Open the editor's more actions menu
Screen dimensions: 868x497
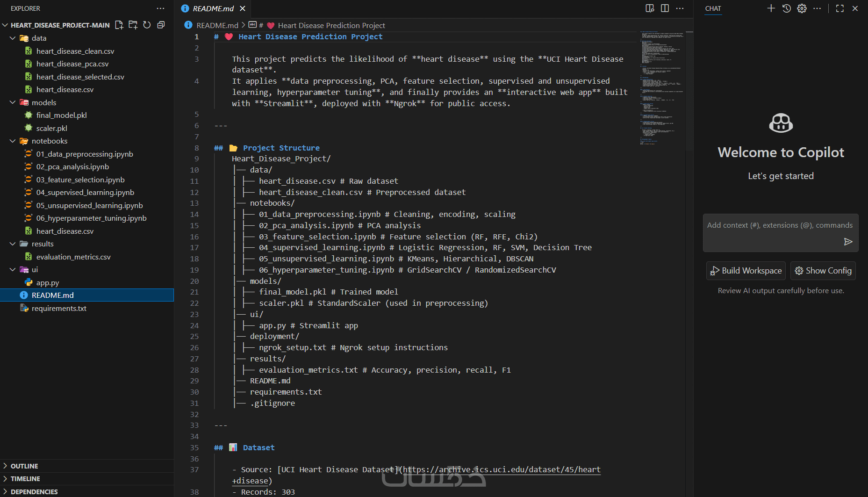coord(680,8)
